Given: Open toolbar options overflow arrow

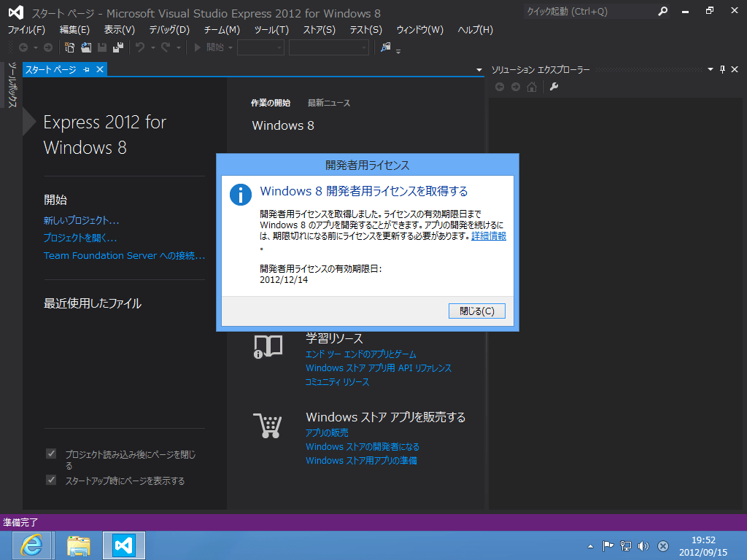Looking at the screenshot, I should [x=398, y=51].
